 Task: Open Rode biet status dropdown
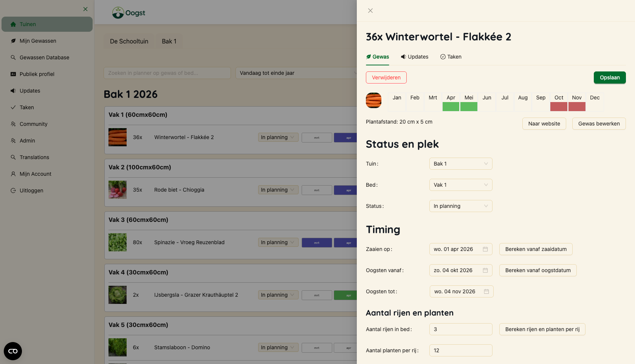[278, 190]
